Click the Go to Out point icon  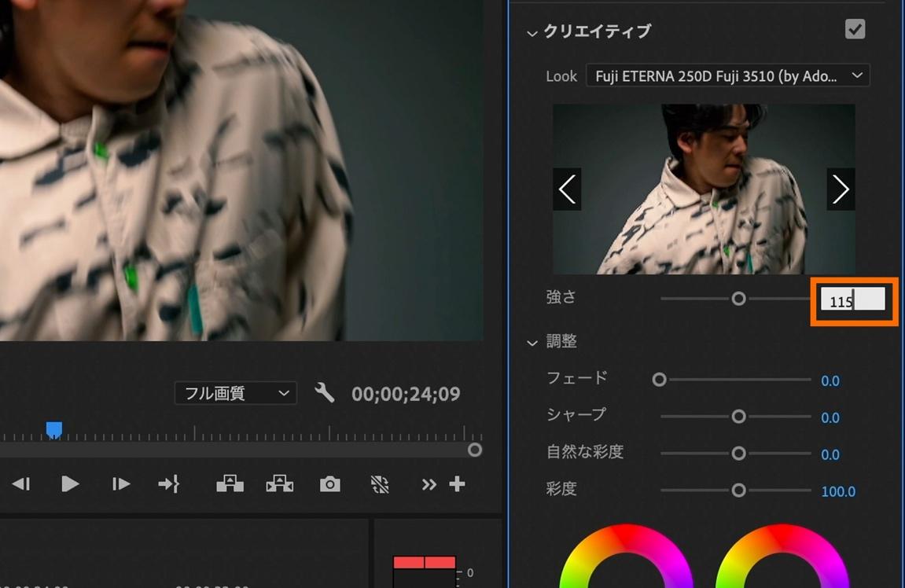pyautogui.click(x=169, y=483)
